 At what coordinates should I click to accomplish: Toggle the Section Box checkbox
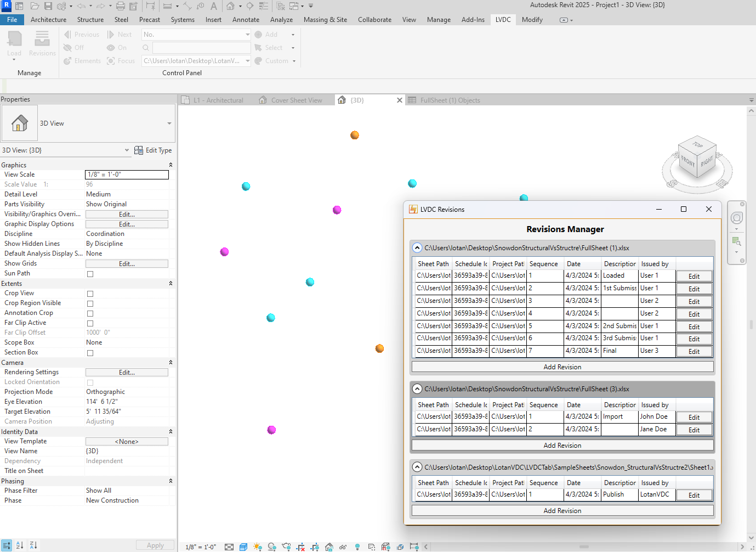90,353
